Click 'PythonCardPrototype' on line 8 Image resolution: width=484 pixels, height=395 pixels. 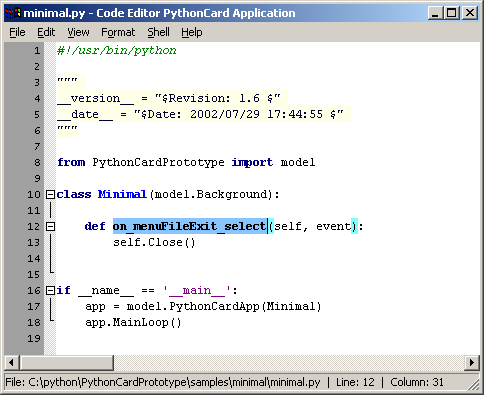(158, 162)
